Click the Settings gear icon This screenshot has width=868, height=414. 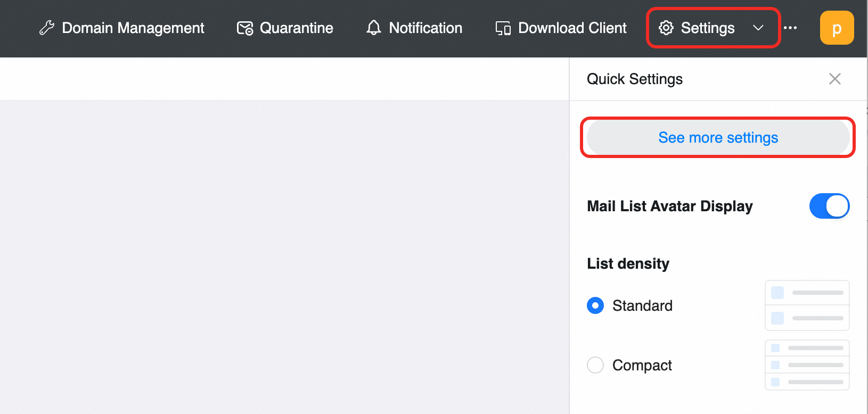click(x=666, y=28)
